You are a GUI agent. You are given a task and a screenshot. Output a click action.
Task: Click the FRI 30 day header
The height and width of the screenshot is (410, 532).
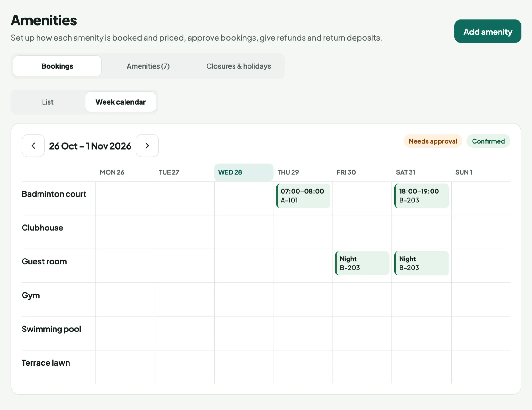coord(346,172)
